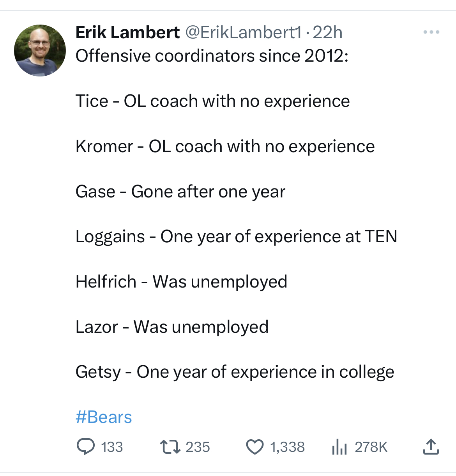Viewport: 456px width, 476px height.
Task: Tap the share upload icon
Action: (431, 447)
